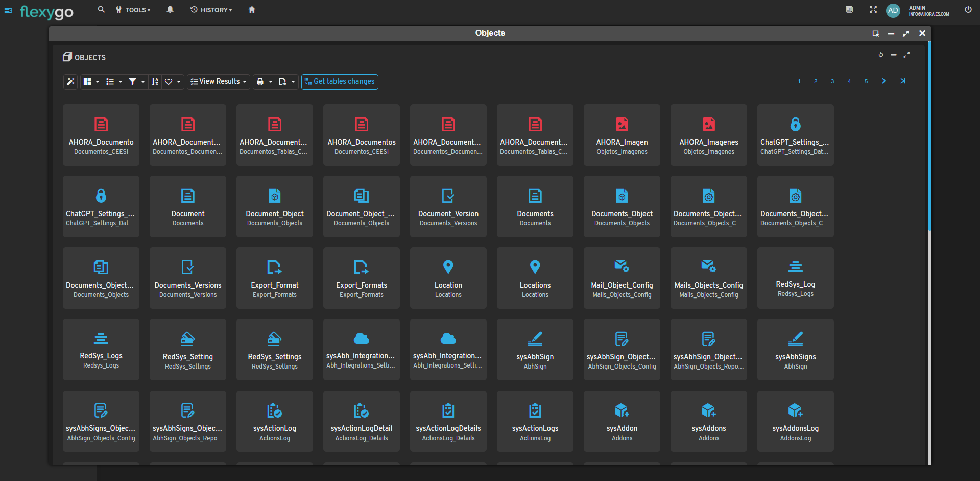Click the A-Z sort icon
Viewport: 980px width, 481px height.
tap(155, 82)
